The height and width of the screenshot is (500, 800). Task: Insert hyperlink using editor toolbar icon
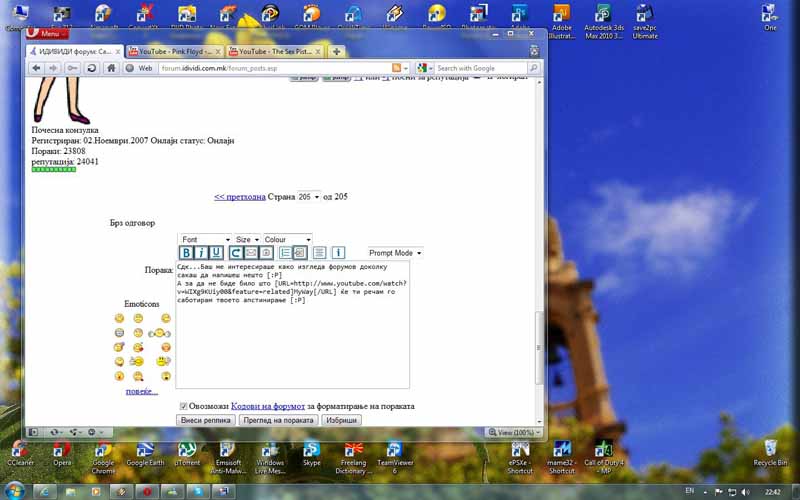coord(236,253)
